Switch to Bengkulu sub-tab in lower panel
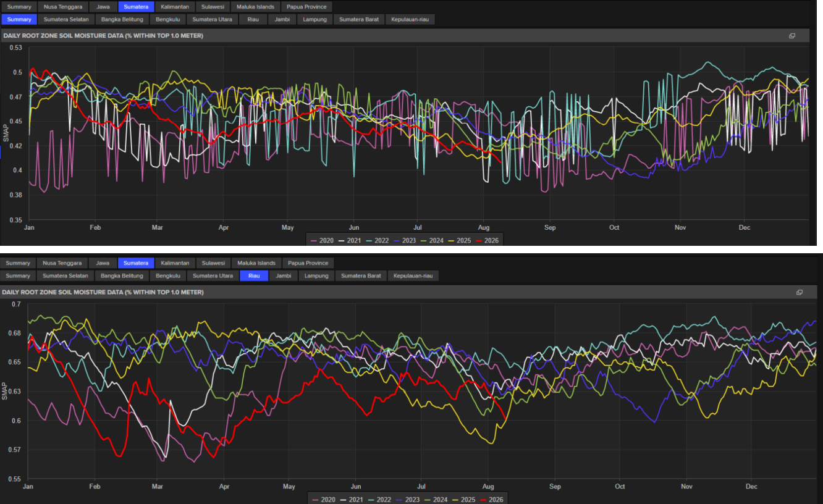This screenshot has height=504, width=823. tap(167, 275)
